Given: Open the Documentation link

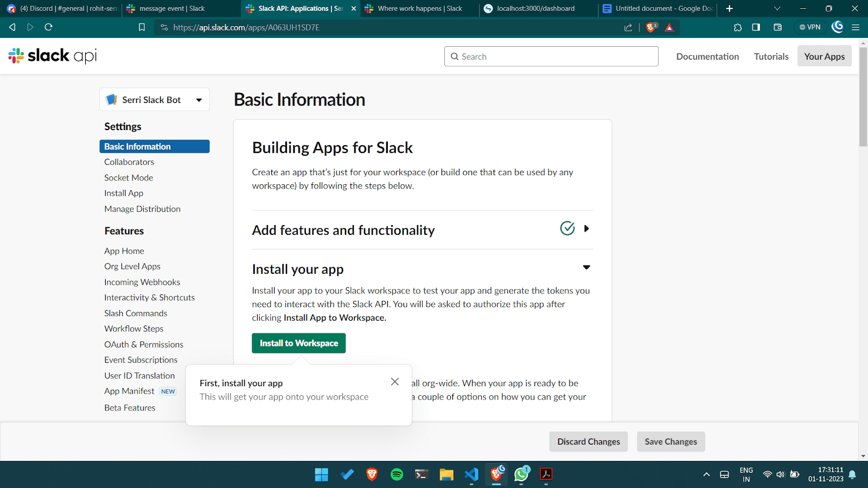Looking at the screenshot, I should [707, 56].
